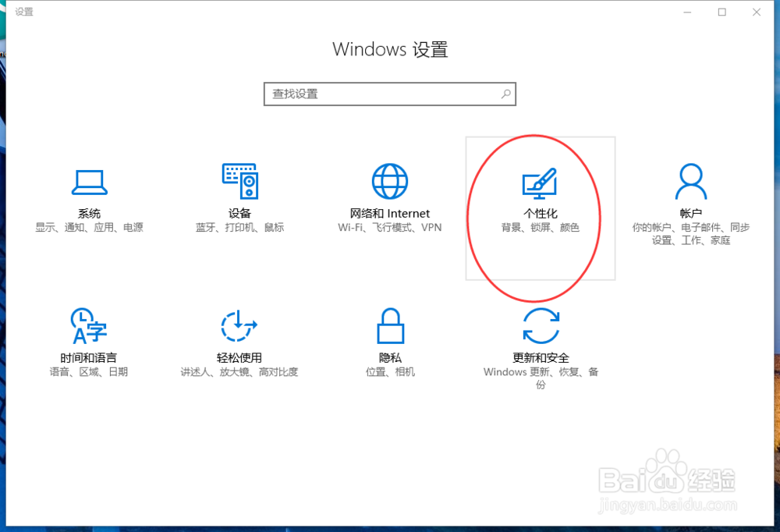Close the 设置 window
Image resolution: width=780 pixels, height=532 pixels.
point(757,12)
